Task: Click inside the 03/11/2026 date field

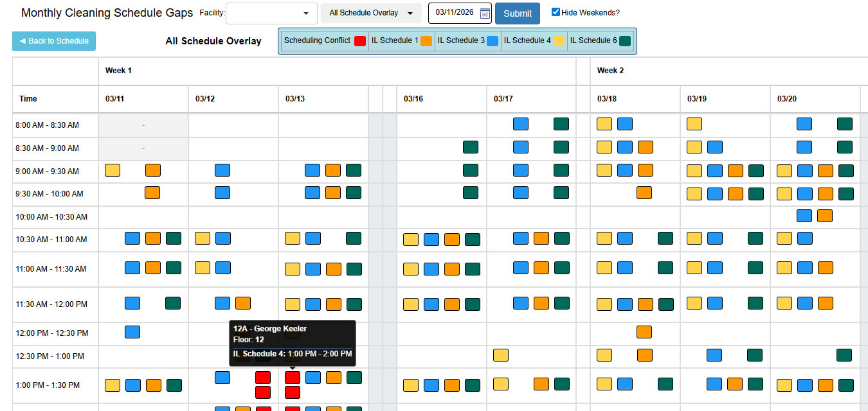Action: point(453,13)
